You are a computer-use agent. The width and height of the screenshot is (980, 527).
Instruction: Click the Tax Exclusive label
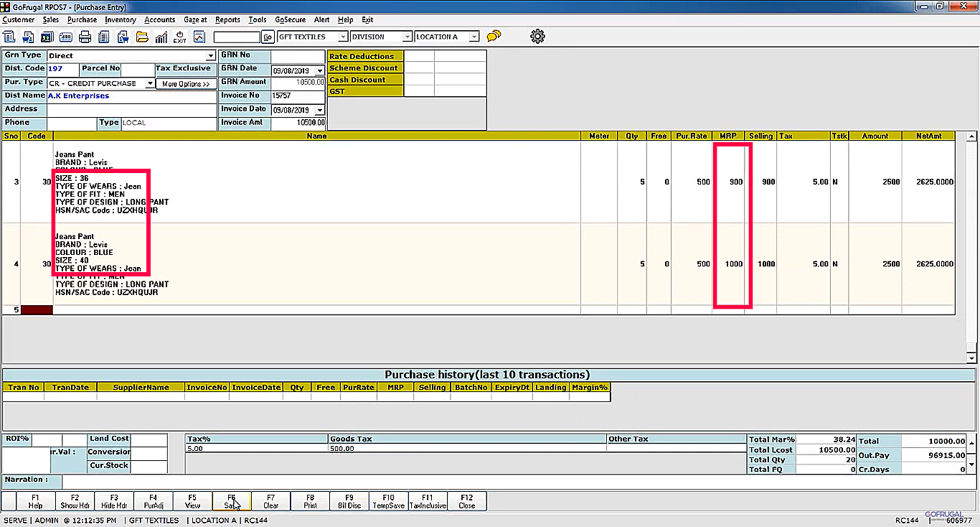186,69
